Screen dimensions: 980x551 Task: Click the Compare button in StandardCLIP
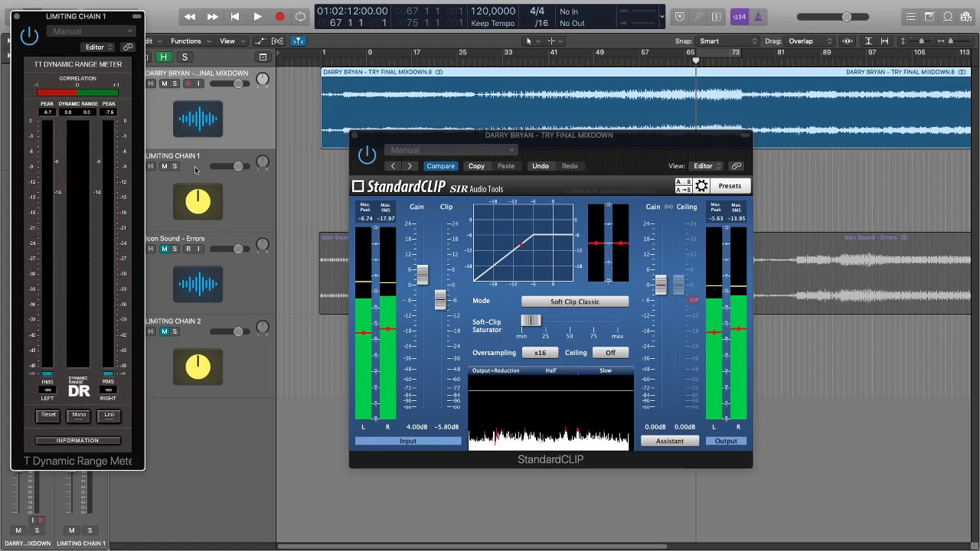[440, 166]
